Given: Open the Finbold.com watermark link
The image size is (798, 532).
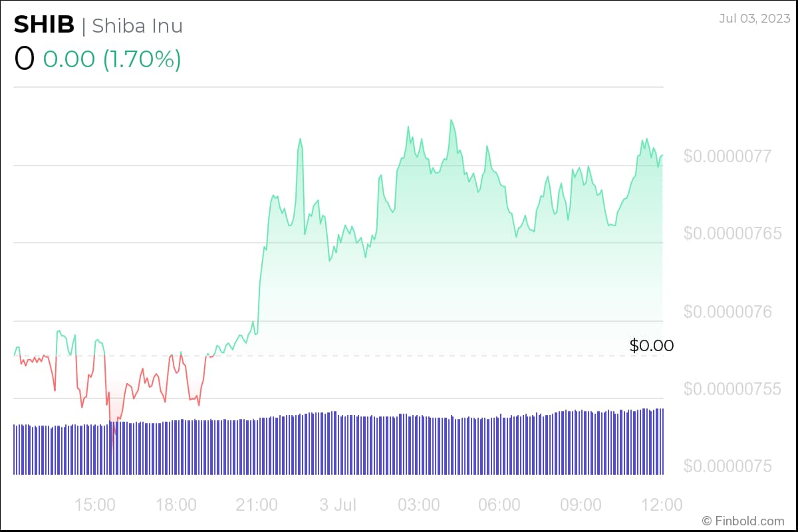Looking at the screenshot, I should point(743,521).
